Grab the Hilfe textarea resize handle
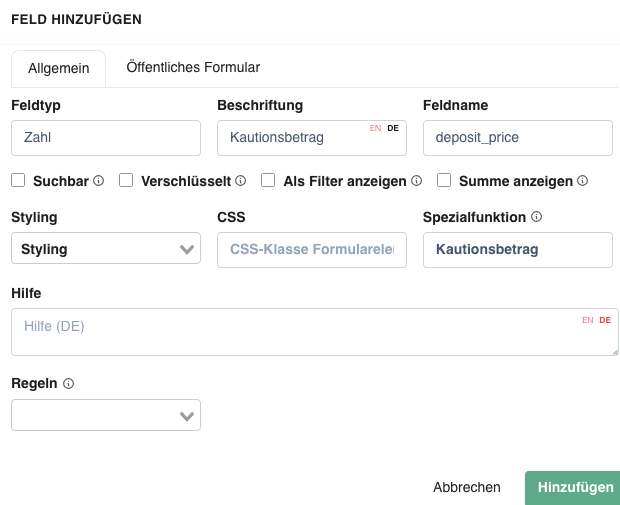Screen dimensions: 620x505 615,352
